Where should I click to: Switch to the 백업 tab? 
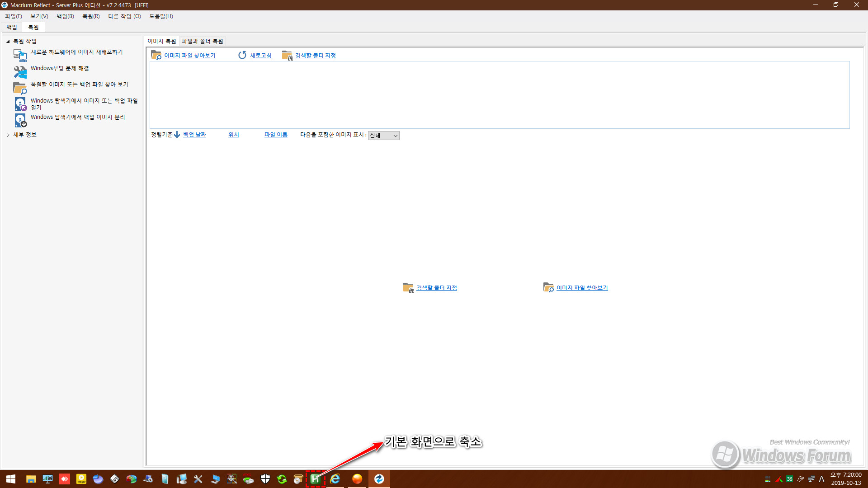pyautogui.click(x=12, y=27)
